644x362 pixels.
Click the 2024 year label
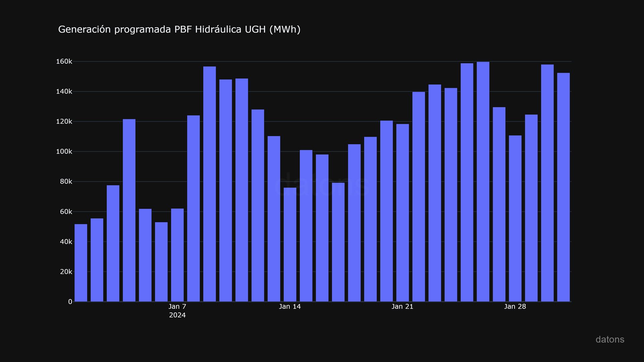click(177, 315)
